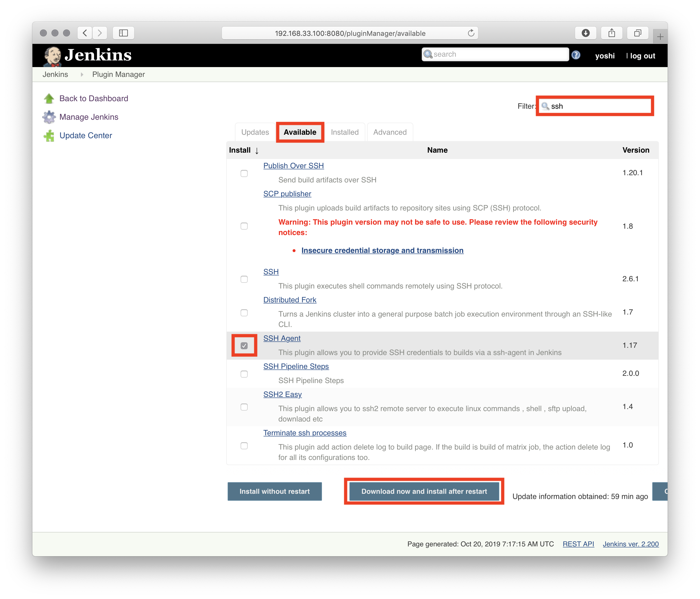Check the Distributed Fork checkbox
The width and height of the screenshot is (700, 599).
244,313
